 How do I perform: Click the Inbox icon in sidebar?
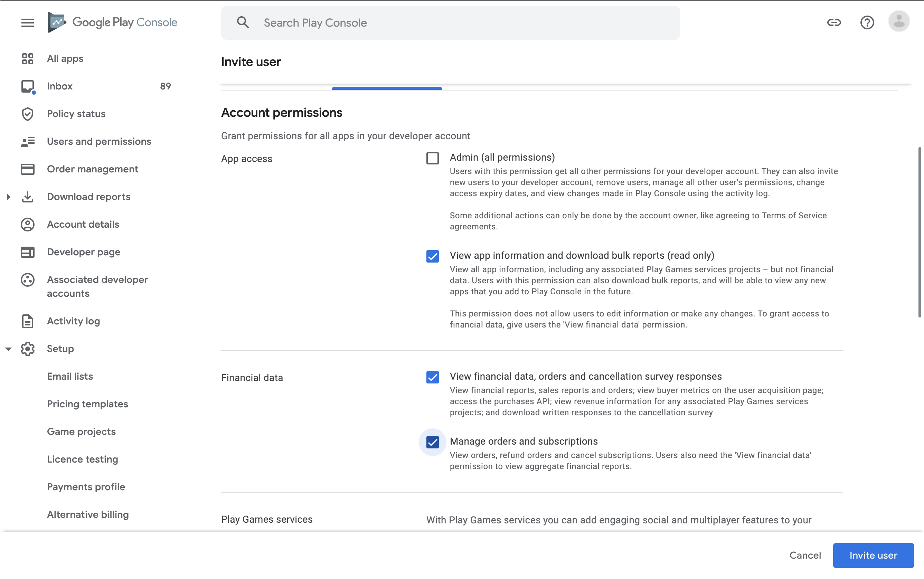27,87
